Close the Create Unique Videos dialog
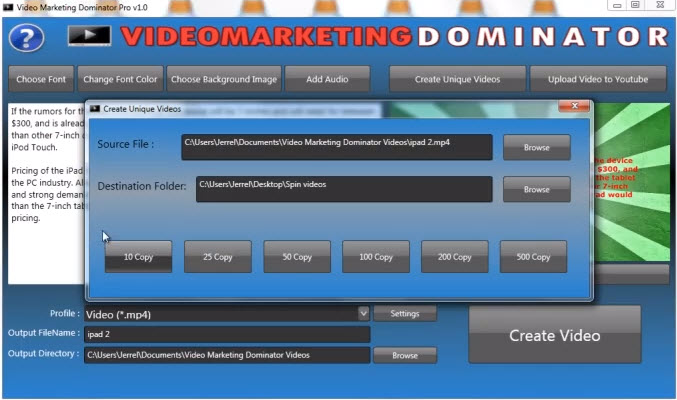The image size is (677, 400). [574, 106]
